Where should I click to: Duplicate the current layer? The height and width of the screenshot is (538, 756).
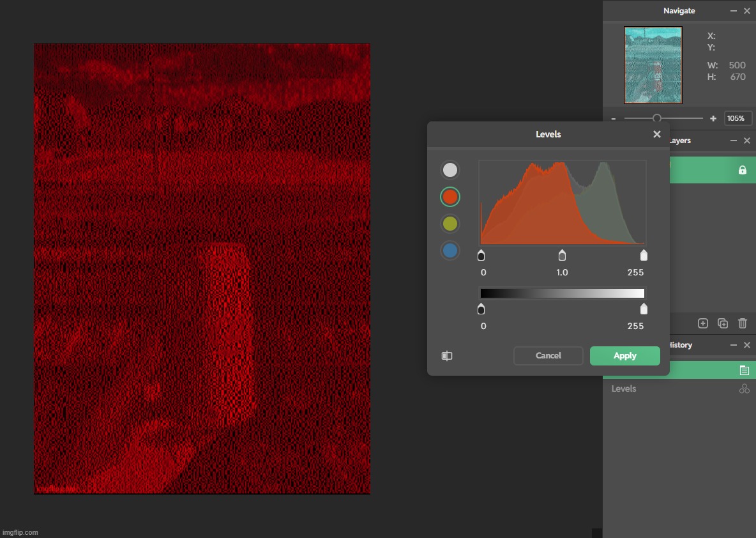pos(723,323)
